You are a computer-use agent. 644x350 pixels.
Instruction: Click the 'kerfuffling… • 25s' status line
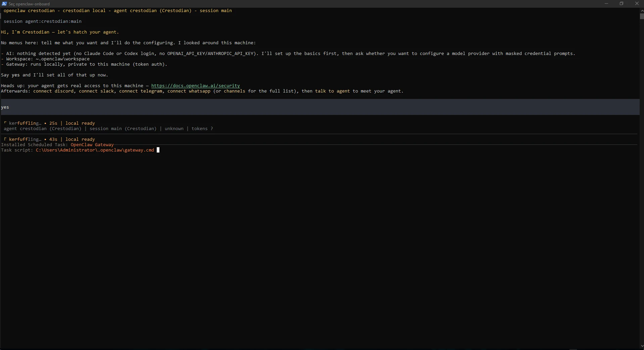[49, 123]
